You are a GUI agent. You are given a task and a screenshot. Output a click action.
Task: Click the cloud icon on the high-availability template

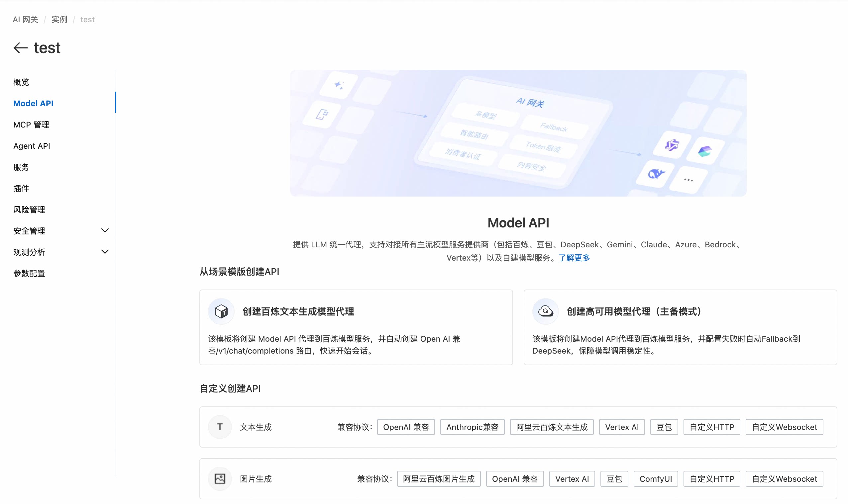point(545,311)
